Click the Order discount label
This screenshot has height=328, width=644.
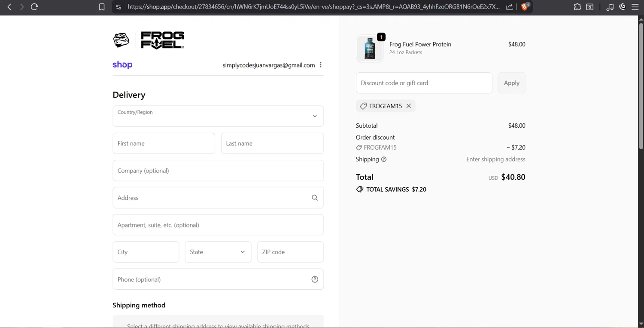(375, 138)
